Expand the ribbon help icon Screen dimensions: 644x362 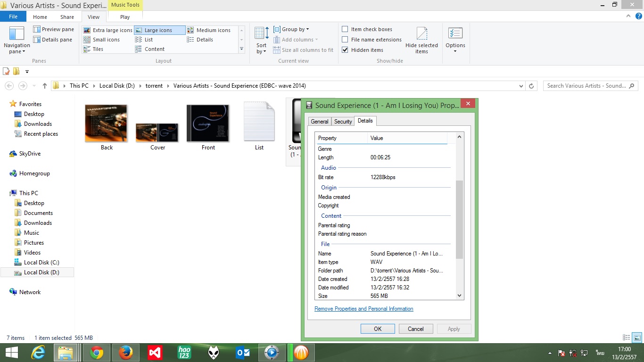(x=638, y=16)
